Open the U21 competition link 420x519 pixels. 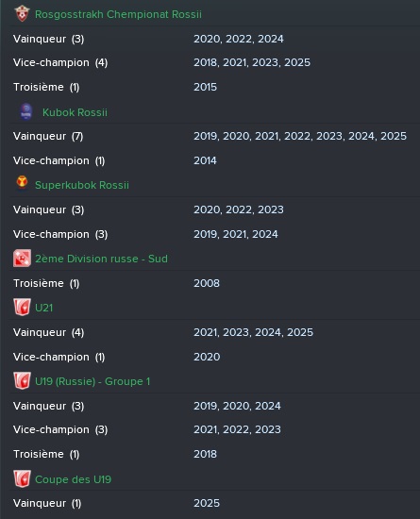coord(43,308)
